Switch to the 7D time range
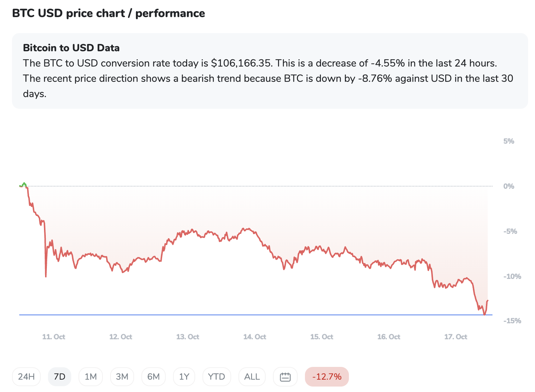 [60, 377]
